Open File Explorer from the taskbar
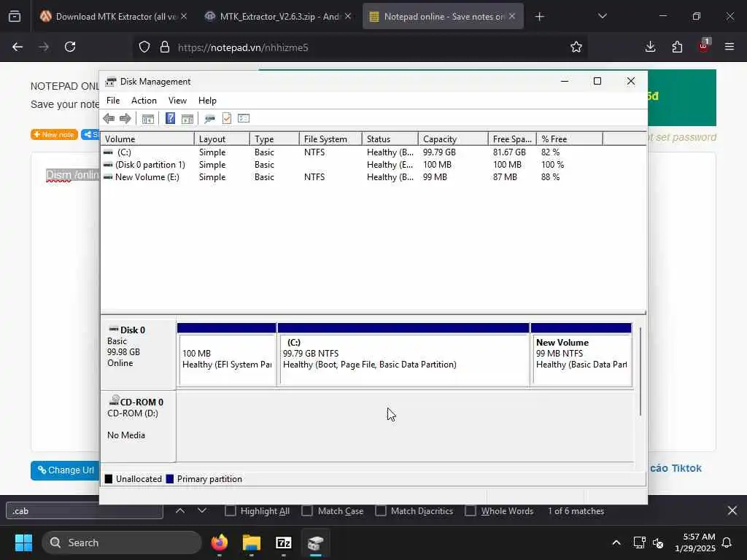 [x=252, y=542]
